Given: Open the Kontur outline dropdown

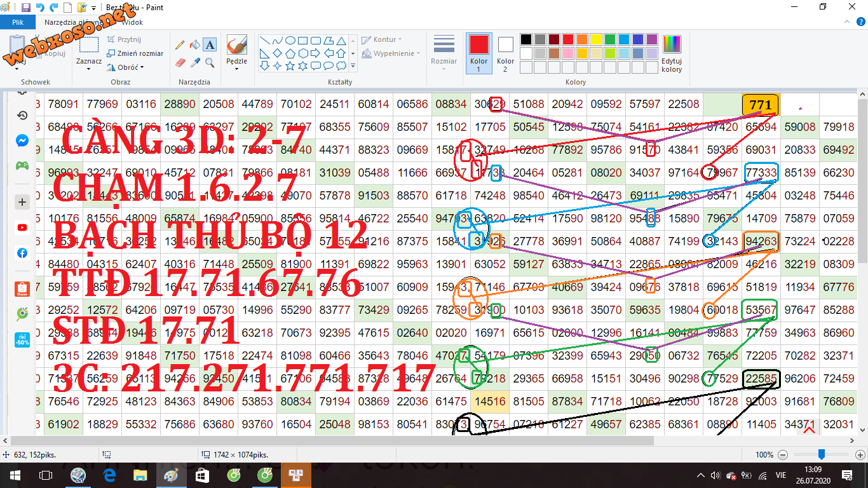Looking at the screenshot, I should tap(381, 39).
